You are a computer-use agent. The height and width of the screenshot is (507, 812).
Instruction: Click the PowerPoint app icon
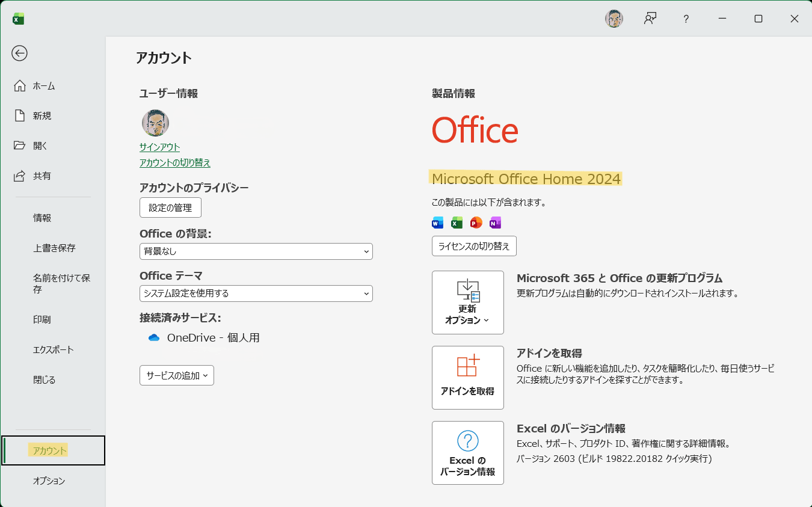point(476,223)
